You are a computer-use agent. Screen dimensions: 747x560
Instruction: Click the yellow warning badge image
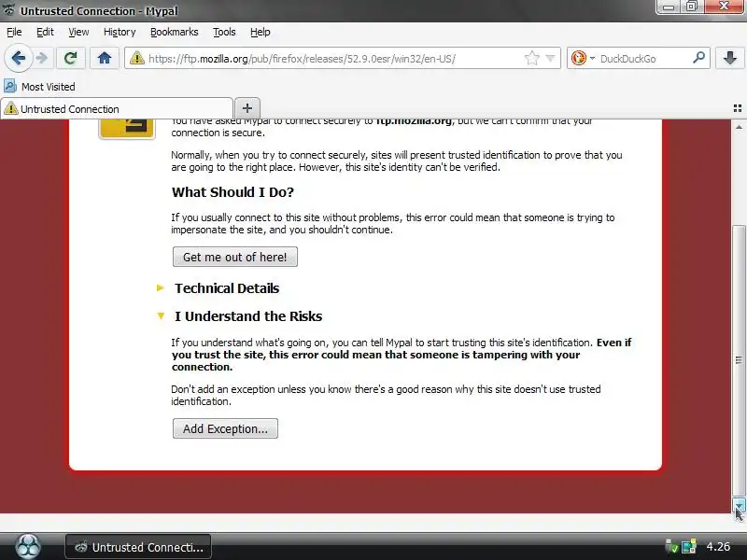[127, 129]
